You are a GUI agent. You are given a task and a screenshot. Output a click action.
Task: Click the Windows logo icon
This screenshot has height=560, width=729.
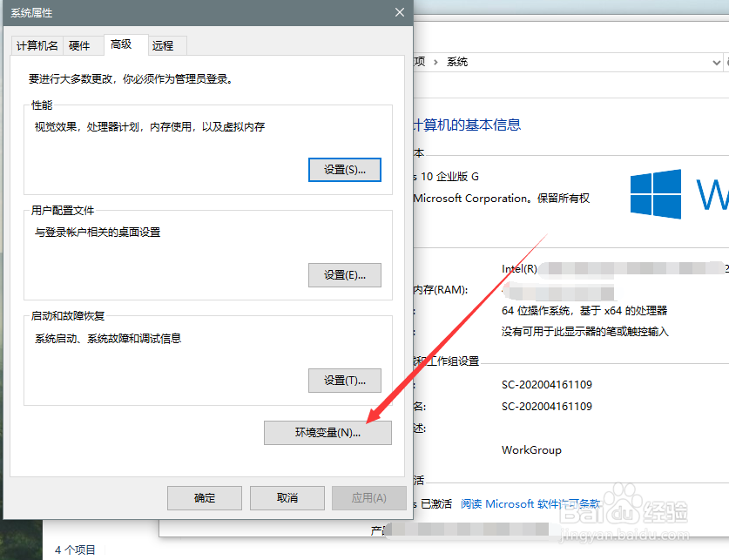point(656,193)
